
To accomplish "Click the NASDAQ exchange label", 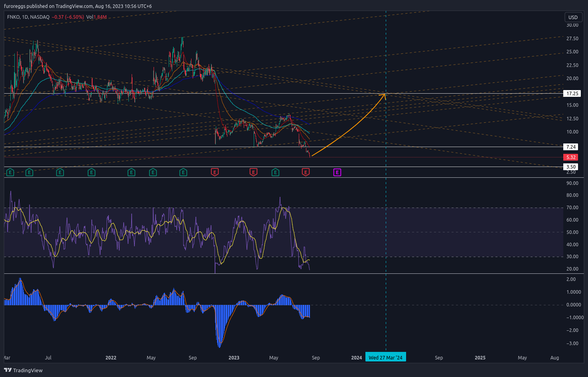I will 40,17.
